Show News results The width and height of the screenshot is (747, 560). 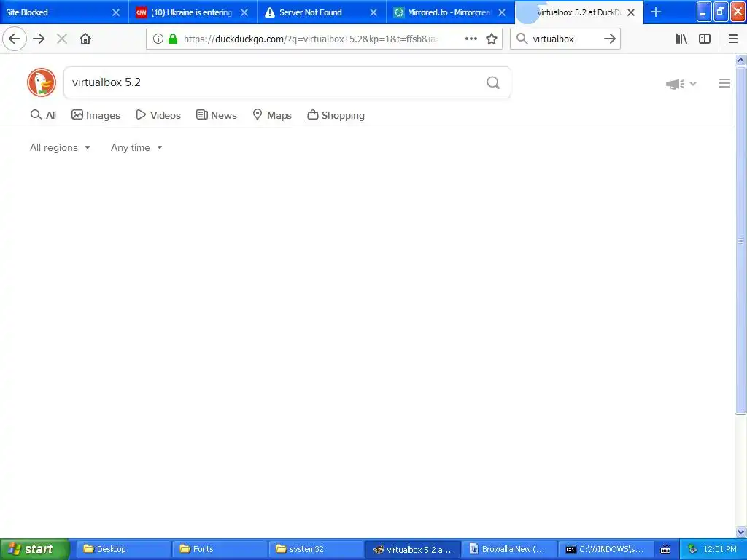pos(216,115)
